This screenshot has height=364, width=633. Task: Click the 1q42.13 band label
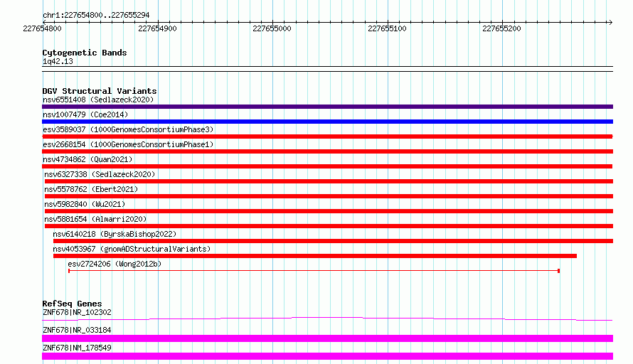58,61
